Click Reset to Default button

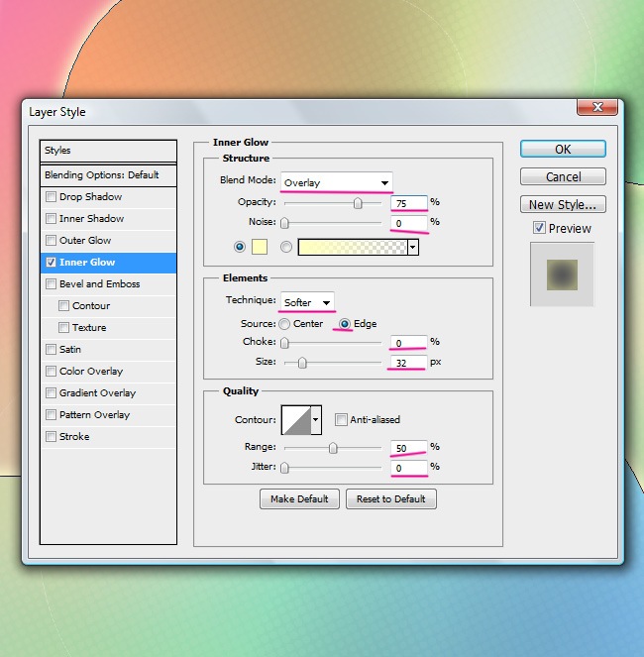pyautogui.click(x=390, y=498)
